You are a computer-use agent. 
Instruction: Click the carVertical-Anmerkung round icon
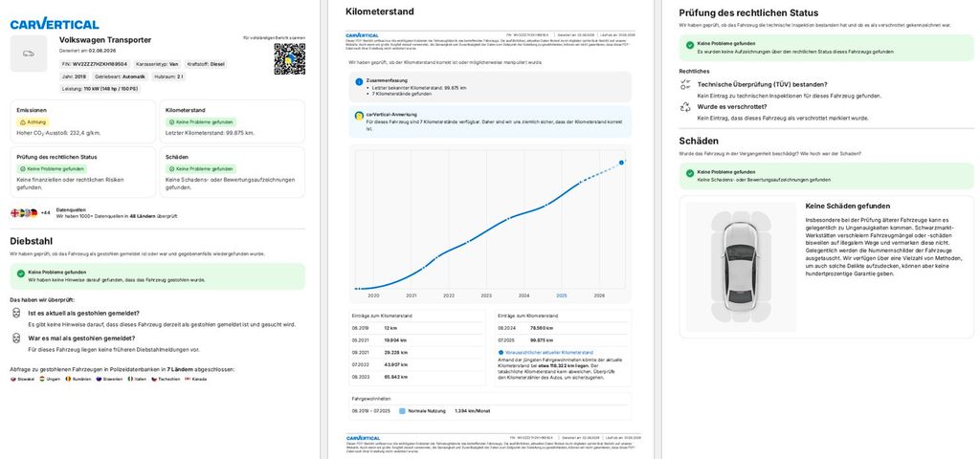pyautogui.click(x=359, y=116)
